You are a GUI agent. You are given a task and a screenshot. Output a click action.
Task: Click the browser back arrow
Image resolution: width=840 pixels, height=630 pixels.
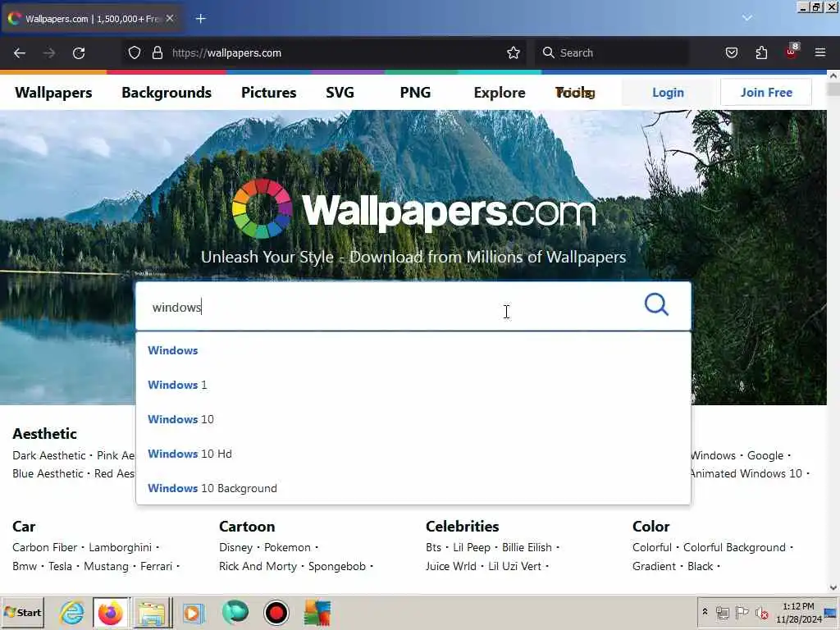tap(20, 52)
